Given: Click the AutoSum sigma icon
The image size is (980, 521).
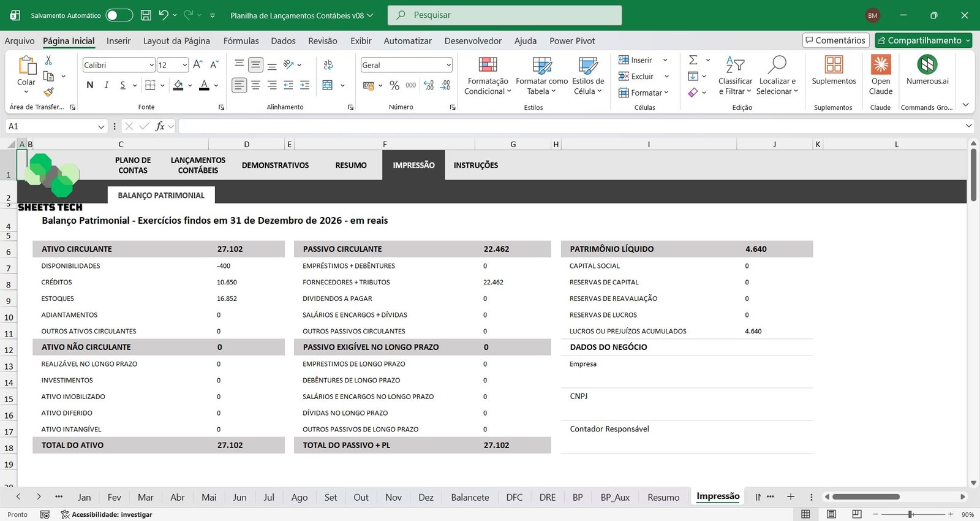Looking at the screenshot, I should 693,60.
